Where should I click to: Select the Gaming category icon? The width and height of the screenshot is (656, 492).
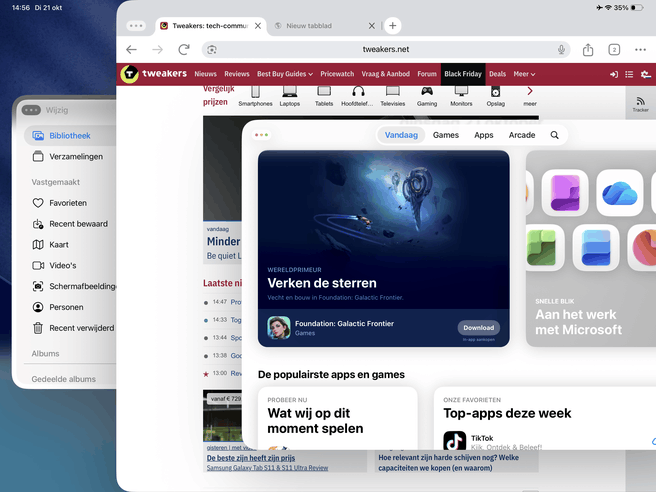427,95
